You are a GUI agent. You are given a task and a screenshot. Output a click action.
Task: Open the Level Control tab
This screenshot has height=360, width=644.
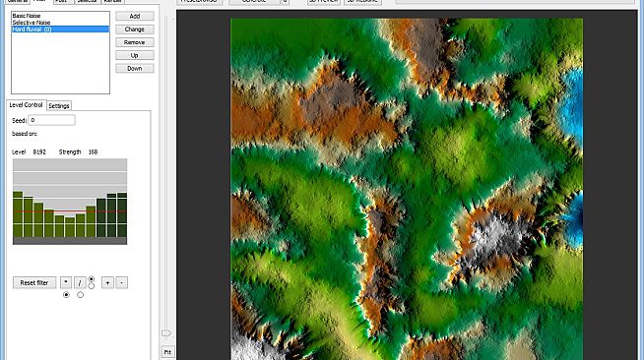click(26, 105)
